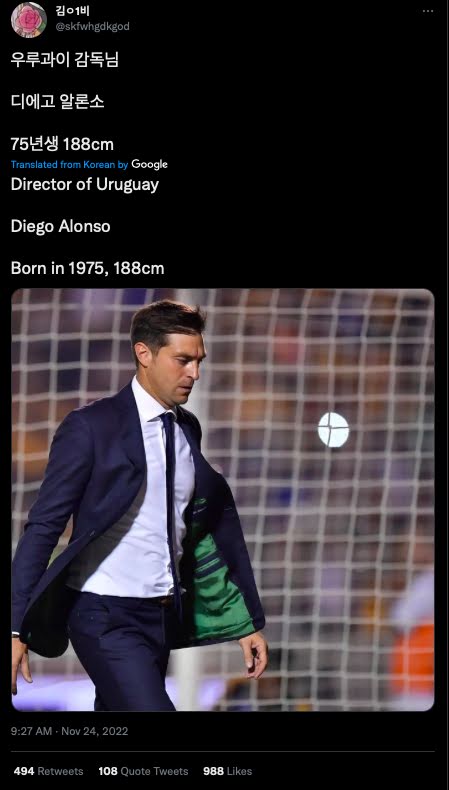View the 988 Likes list

(x=227, y=771)
